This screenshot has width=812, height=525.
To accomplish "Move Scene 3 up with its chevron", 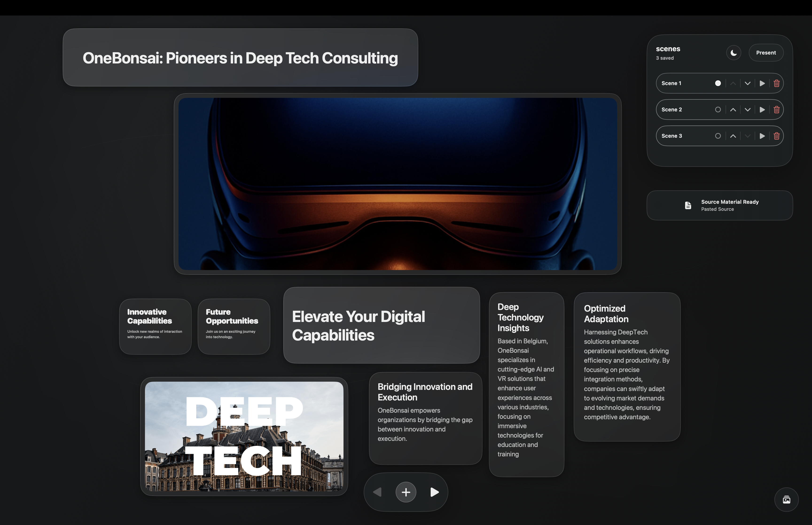I will [x=733, y=136].
